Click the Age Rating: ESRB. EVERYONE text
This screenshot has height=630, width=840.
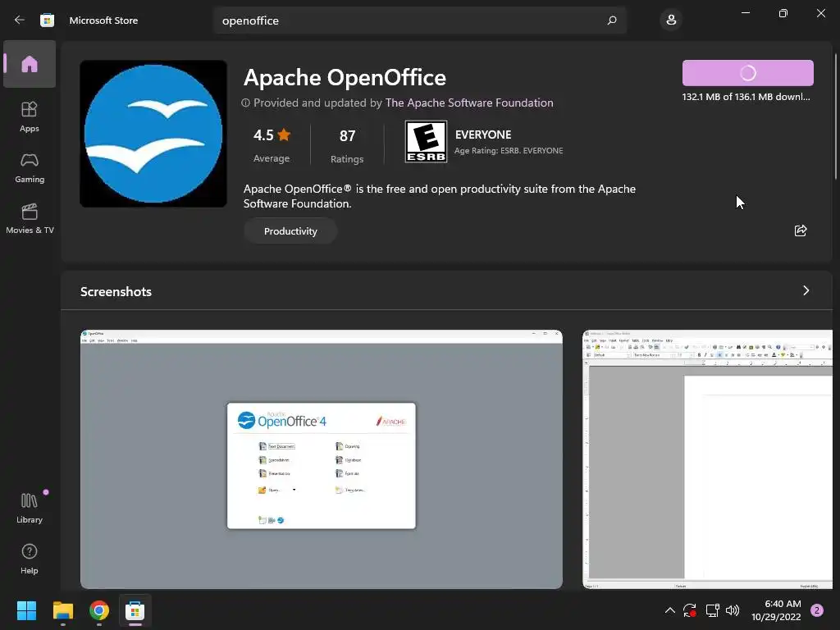tap(509, 151)
